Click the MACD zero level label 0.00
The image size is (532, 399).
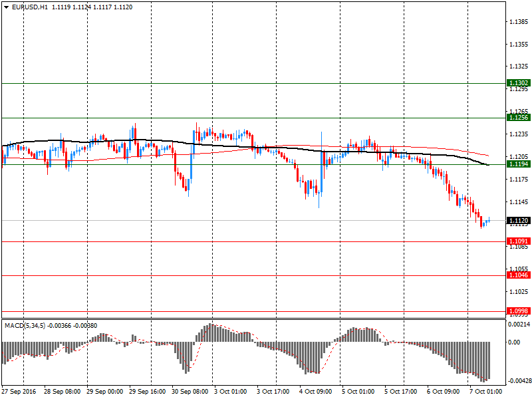(514, 342)
